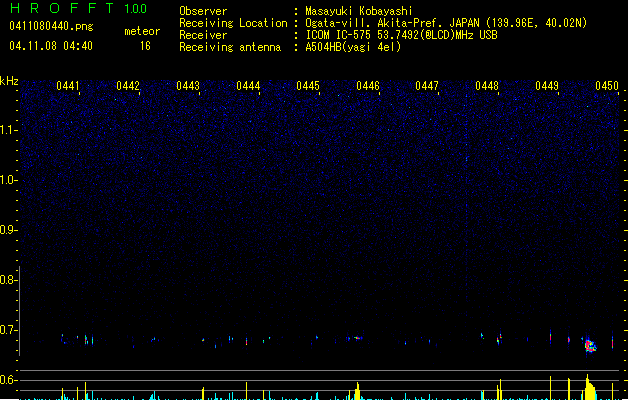Click the 0.6 kHz axis label
629x400 pixels.
tap(8, 380)
